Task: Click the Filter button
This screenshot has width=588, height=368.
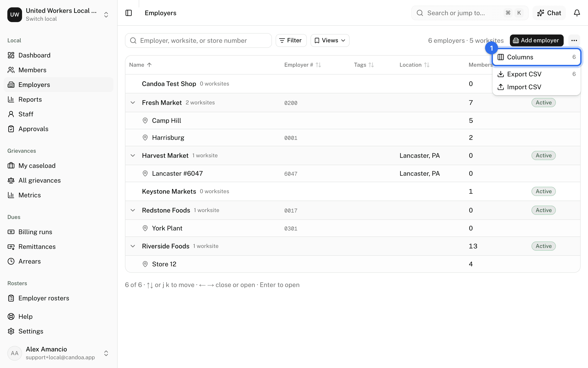Action: 291,40
